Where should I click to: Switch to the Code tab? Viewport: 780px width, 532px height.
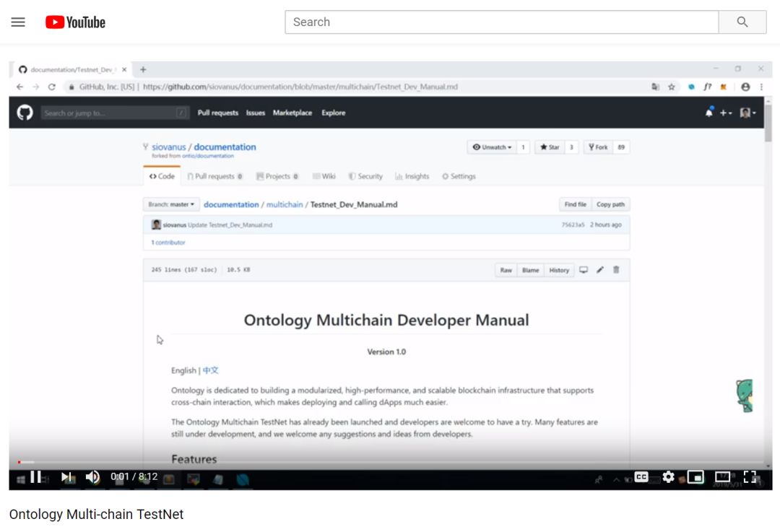click(162, 176)
